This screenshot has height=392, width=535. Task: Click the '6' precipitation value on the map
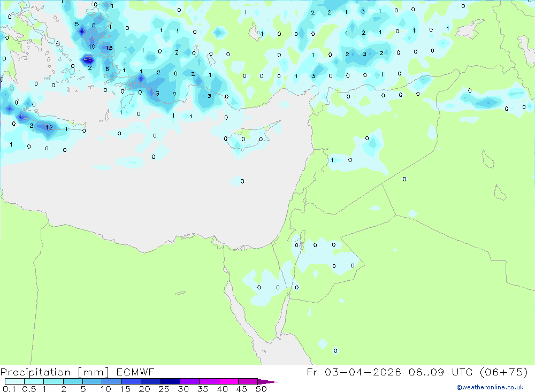(x=107, y=69)
